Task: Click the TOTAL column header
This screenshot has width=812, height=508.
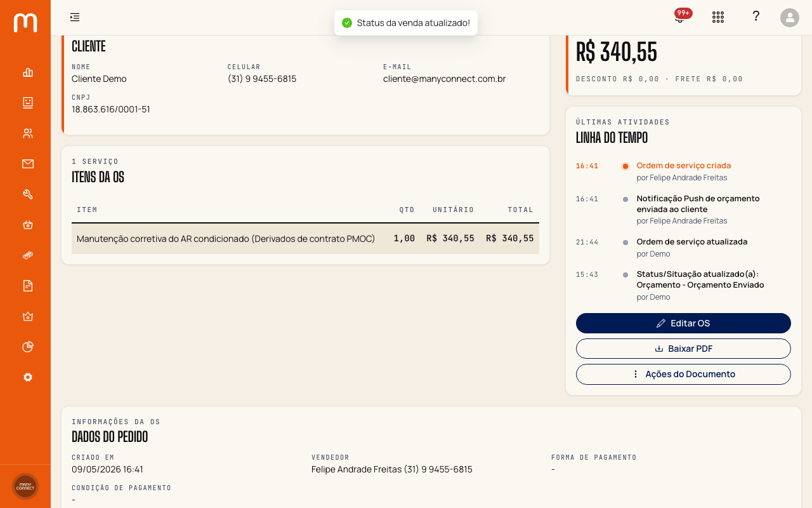Action: [521, 210]
